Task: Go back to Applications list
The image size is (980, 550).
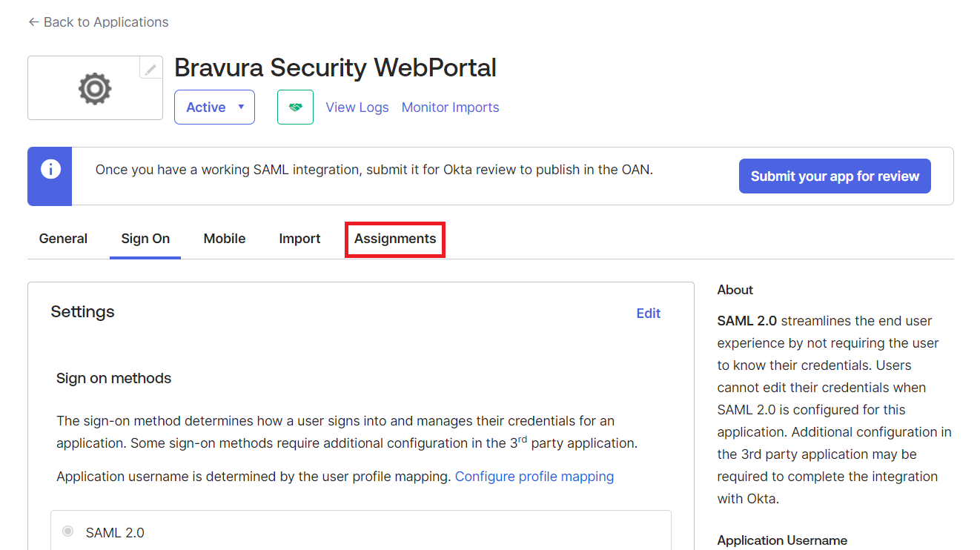Action: pyautogui.click(x=98, y=22)
